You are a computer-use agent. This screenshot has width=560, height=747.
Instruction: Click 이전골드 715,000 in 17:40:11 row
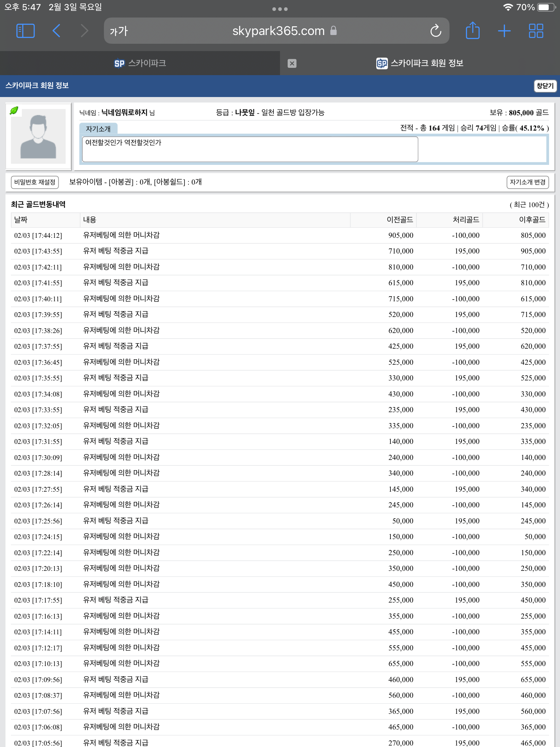point(401,299)
